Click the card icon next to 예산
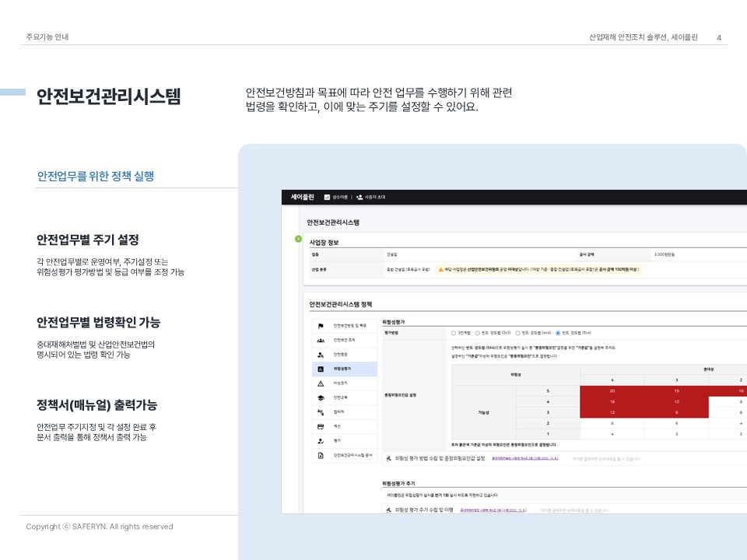Screen dimensions: 747x560 click(x=321, y=426)
